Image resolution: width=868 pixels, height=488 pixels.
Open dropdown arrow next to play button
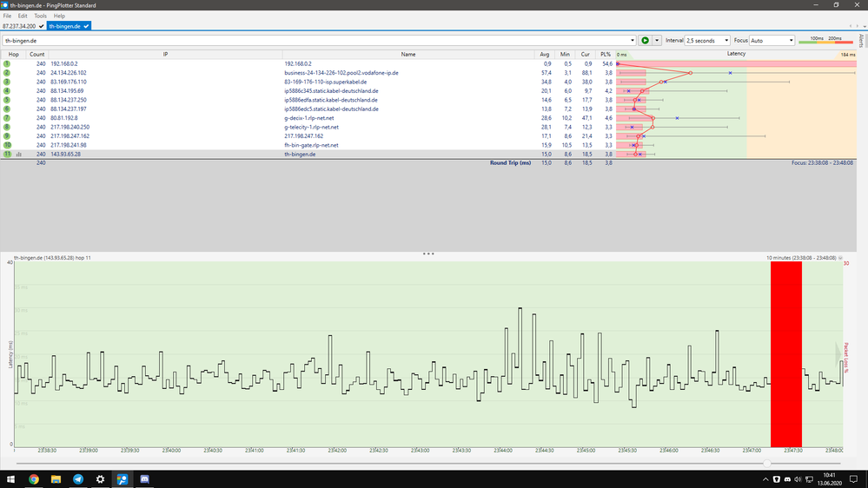(657, 41)
